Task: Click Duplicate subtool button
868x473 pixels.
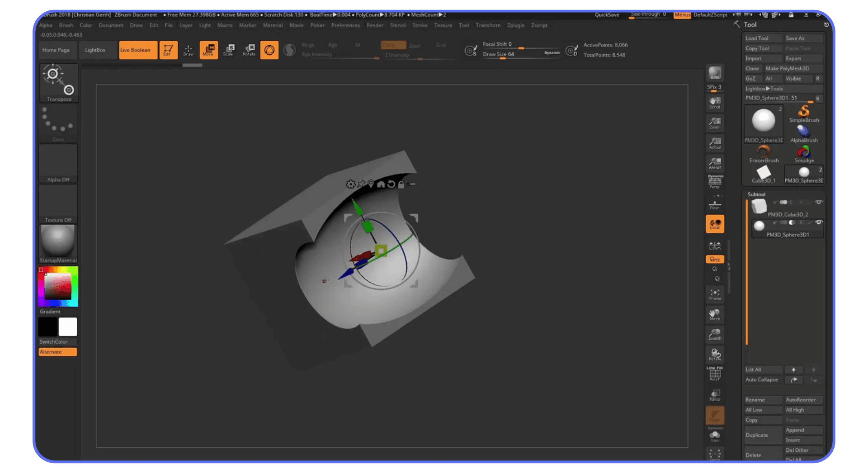Action: coord(763,435)
